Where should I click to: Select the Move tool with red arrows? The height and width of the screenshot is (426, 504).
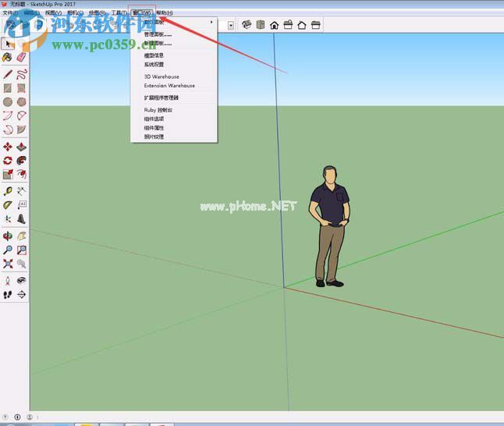8,147
